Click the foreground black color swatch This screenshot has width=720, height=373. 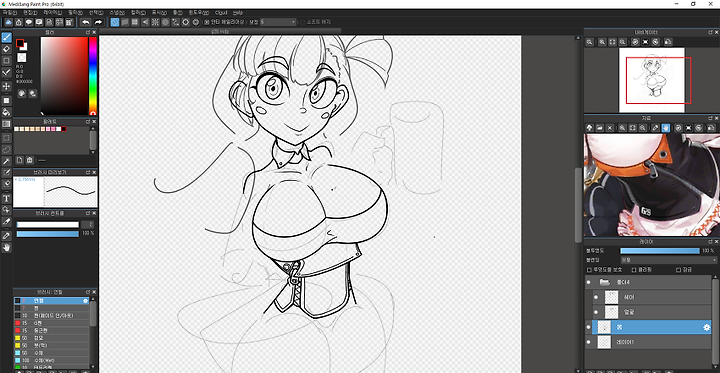pyautogui.click(x=20, y=43)
